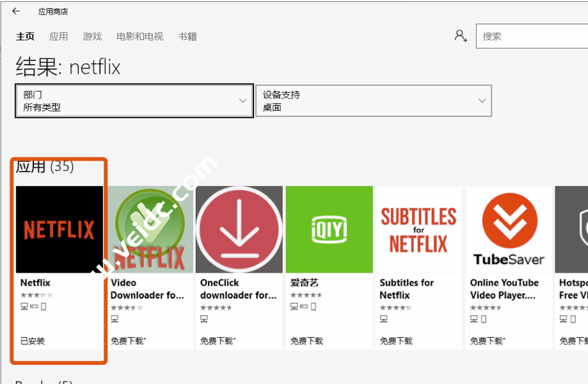This screenshot has width=588, height=384.
Task: Click the 爱奇艺 app title
Action: [x=304, y=283]
